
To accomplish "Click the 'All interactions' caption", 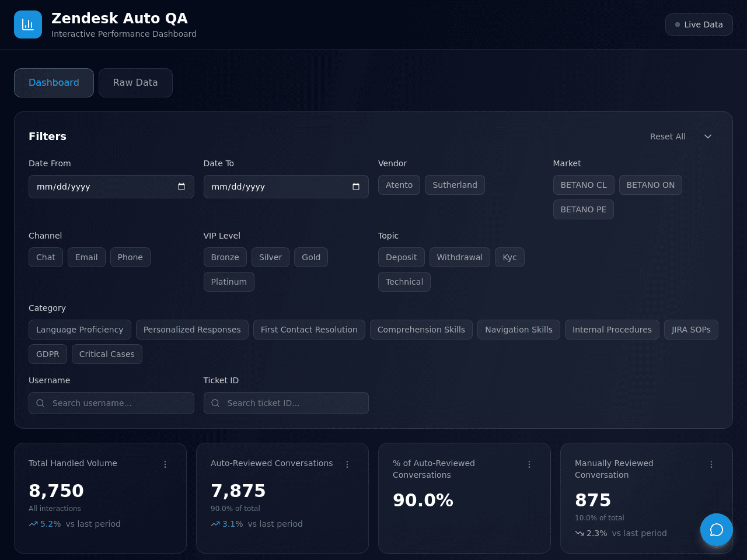I will tap(55, 509).
